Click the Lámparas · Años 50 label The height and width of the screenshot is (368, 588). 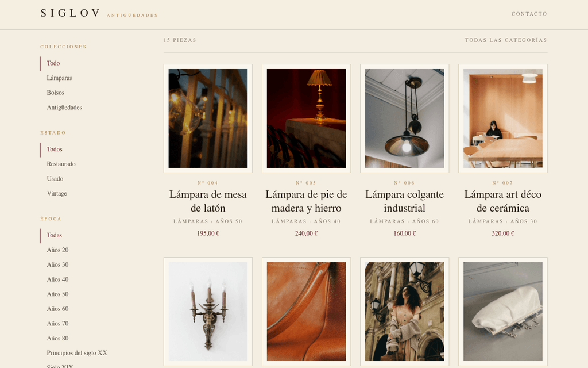pyautogui.click(x=208, y=221)
